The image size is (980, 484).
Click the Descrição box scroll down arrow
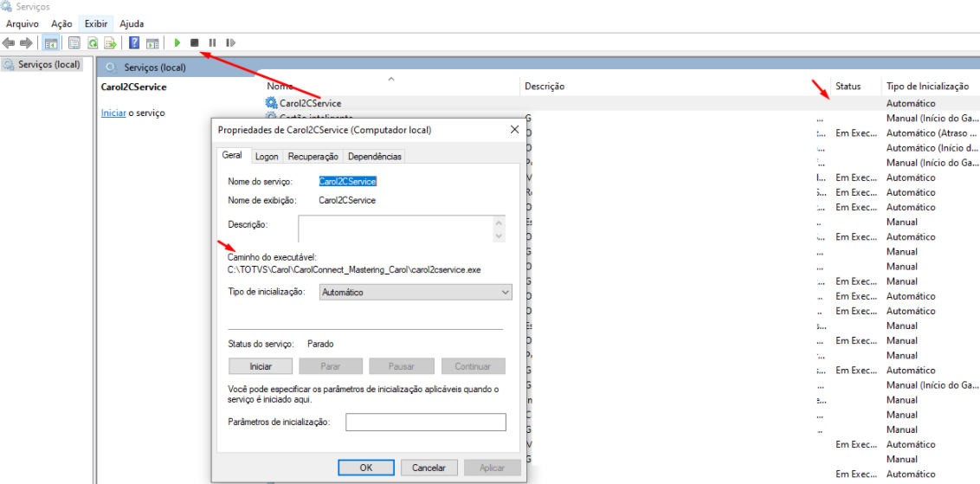pos(499,236)
